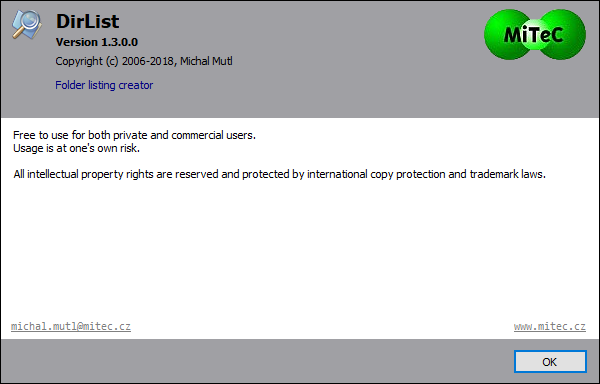
Task: Click the blue Folder listing creator text
Action: coord(104,85)
